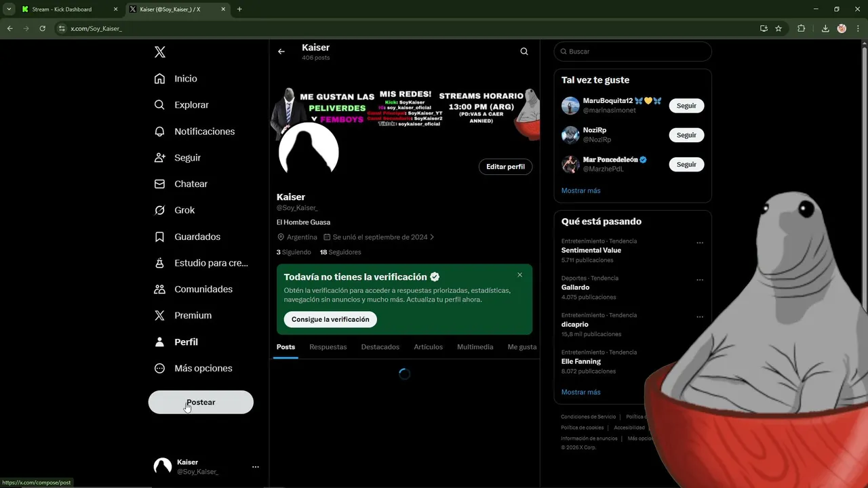Open Condiciones de Servicio footer link
This screenshot has width=868, height=488.
pos(588,417)
